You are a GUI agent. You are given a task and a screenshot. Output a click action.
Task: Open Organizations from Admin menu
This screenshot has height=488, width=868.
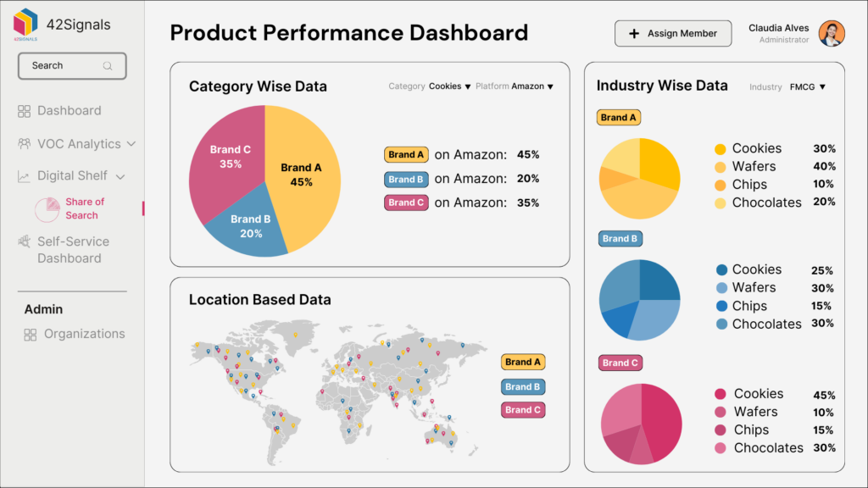click(x=84, y=334)
